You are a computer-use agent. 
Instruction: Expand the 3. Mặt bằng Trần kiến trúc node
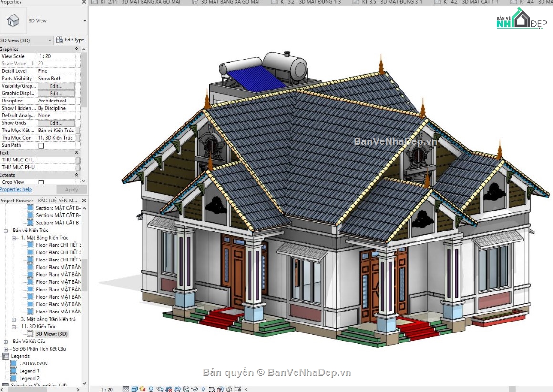(x=14, y=320)
